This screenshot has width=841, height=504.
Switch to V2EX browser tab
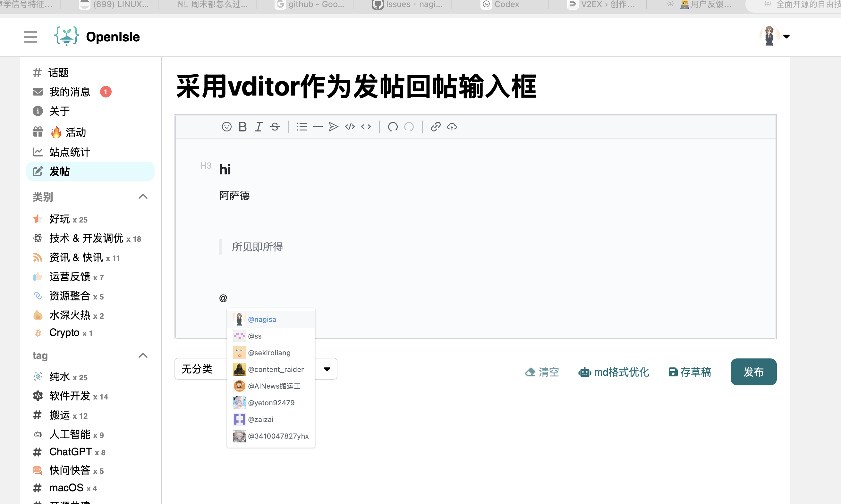point(600,4)
